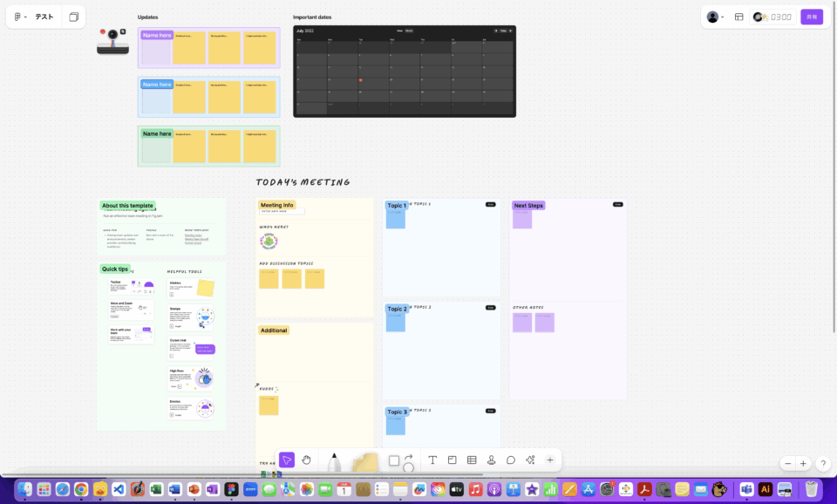Open Google Chrome from the Dock
This screenshot has width=837, height=504.
click(x=81, y=490)
